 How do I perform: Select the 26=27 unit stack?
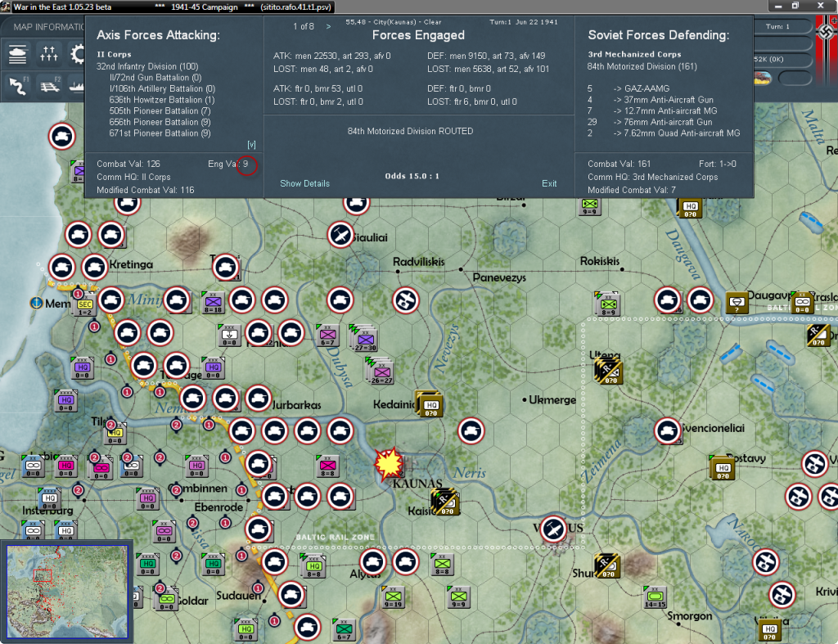click(381, 372)
